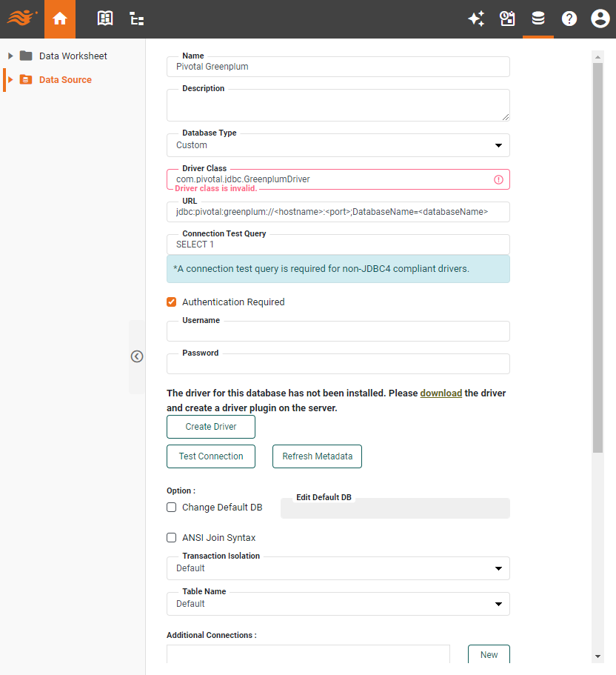Open the Table Name dropdown
This screenshot has height=675, width=616.
click(499, 604)
